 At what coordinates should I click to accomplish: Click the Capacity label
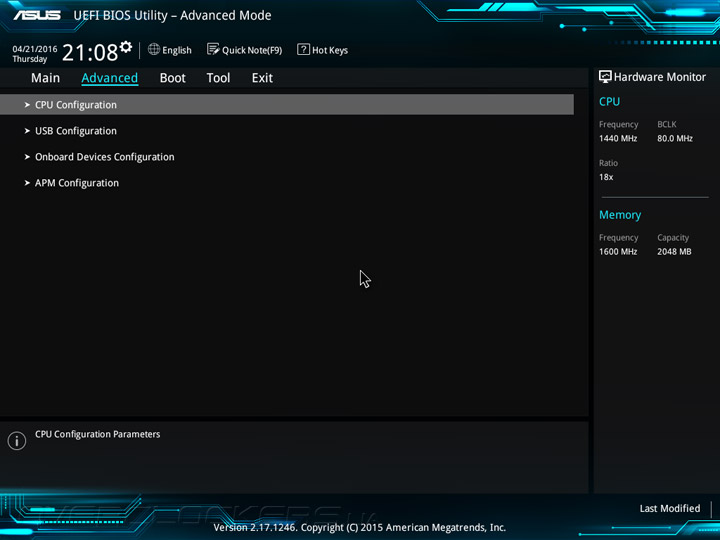point(673,238)
